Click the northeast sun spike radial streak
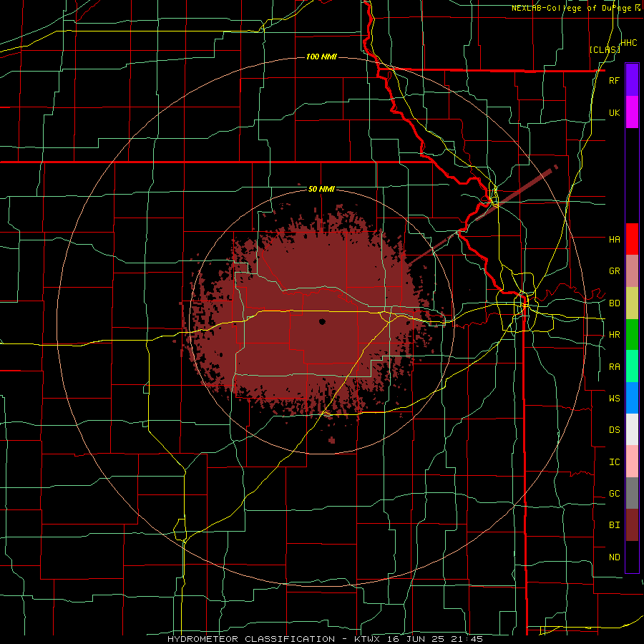Viewport: 644px width, 644px height. pyautogui.click(x=482, y=215)
